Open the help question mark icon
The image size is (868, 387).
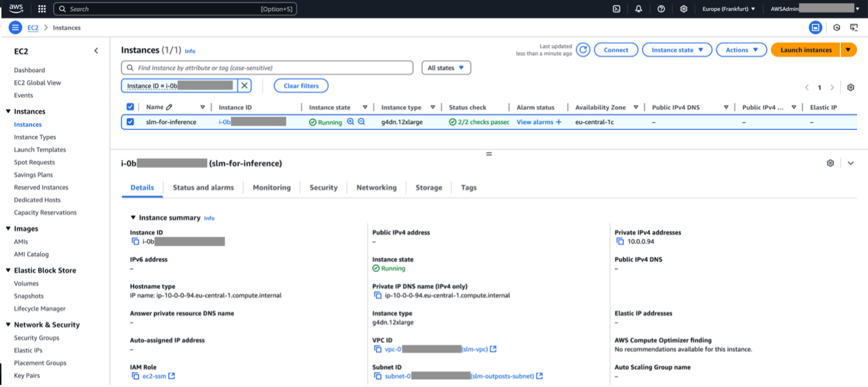coord(661,9)
